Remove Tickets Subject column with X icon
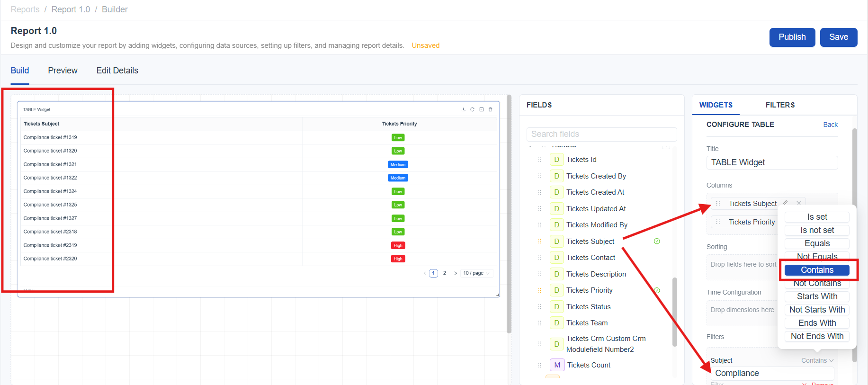 [799, 203]
